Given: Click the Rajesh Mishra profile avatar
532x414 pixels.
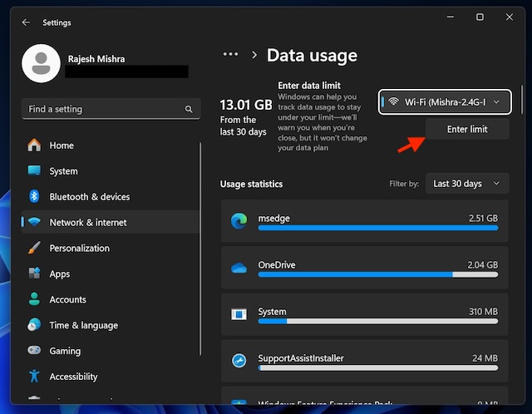Looking at the screenshot, I should (41, 63).
